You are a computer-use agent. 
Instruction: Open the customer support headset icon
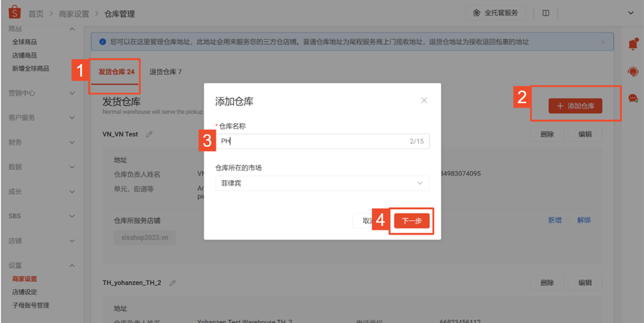pyautogui.click(x=633, y=72)
